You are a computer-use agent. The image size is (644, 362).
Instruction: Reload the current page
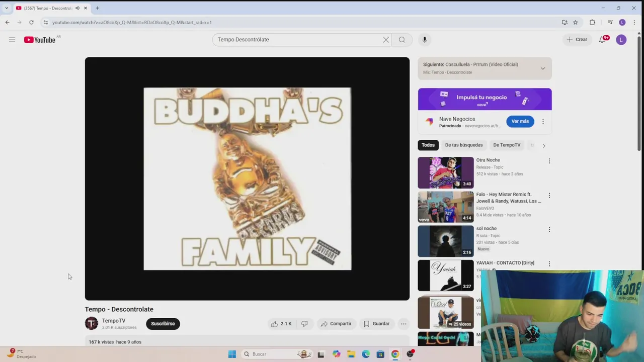(31, 22)
